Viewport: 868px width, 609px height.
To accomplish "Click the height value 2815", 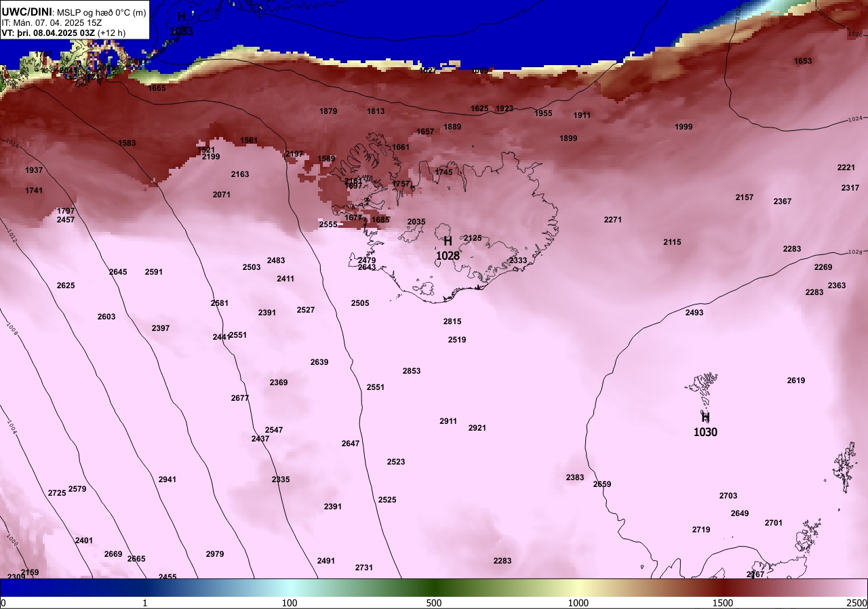I will tap(452, 321).
